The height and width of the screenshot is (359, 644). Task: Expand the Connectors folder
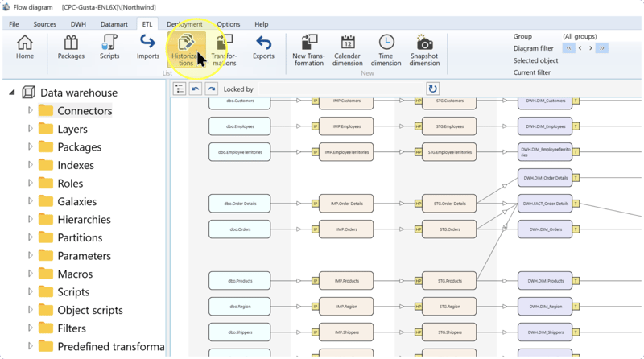pos(30,110)
